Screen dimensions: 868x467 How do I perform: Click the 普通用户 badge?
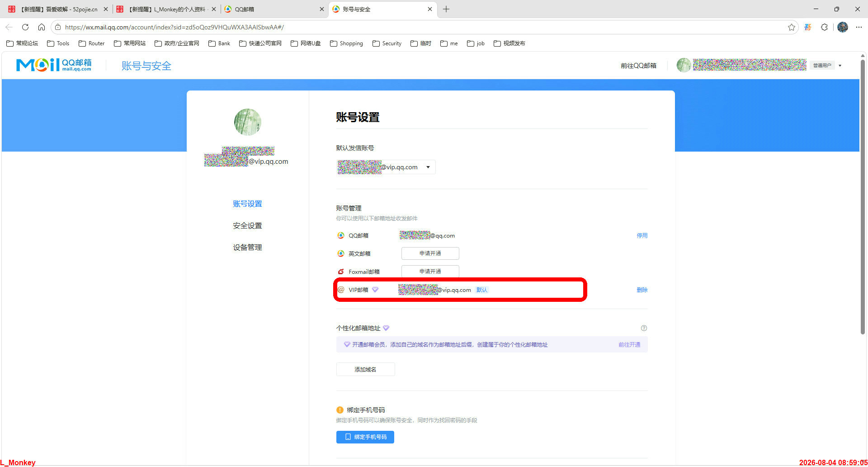(822, 66)
